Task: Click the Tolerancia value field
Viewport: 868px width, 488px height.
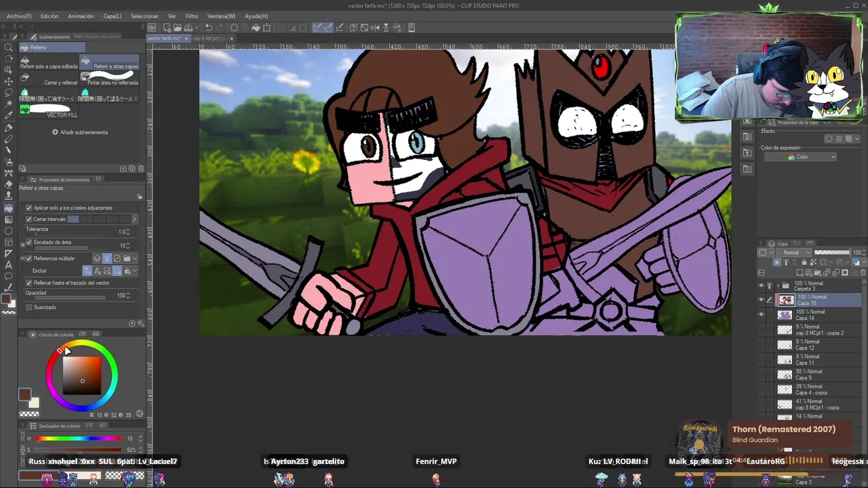Action: click(x=122, y=232)
